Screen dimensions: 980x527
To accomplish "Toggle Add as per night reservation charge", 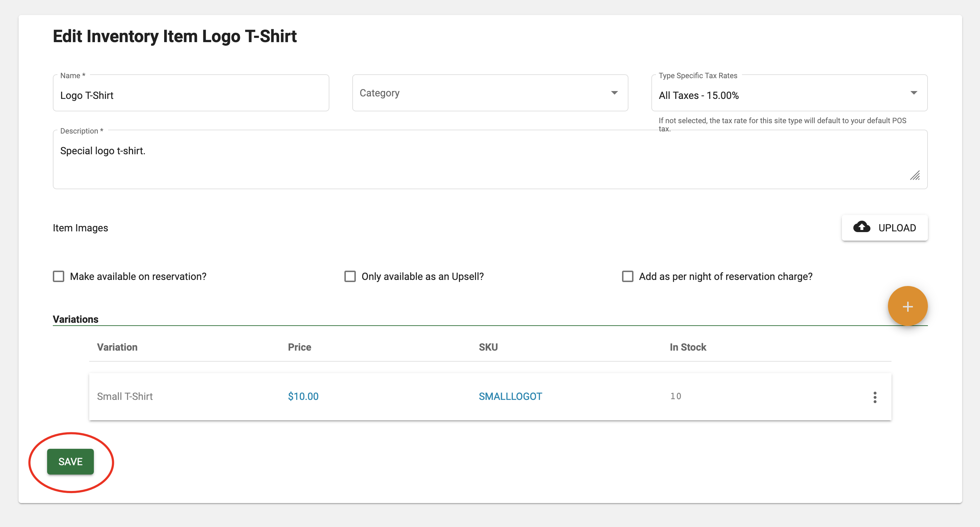I will click(627, 276).
